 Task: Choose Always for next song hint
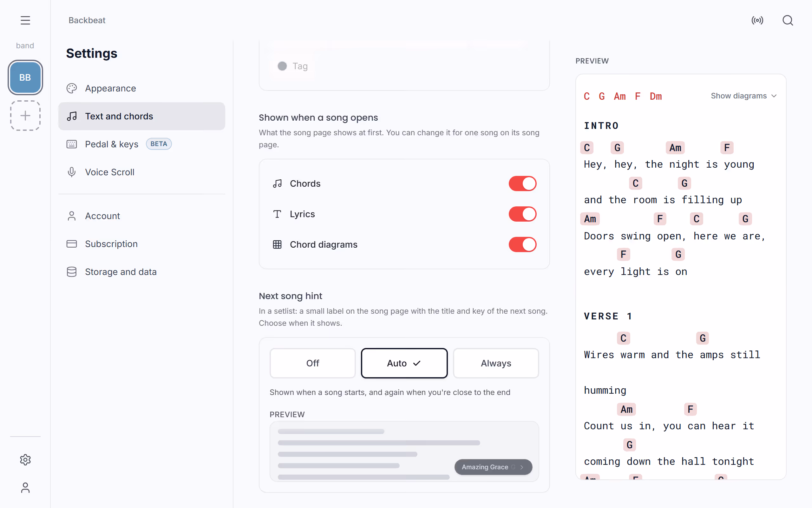coord(496,363)
